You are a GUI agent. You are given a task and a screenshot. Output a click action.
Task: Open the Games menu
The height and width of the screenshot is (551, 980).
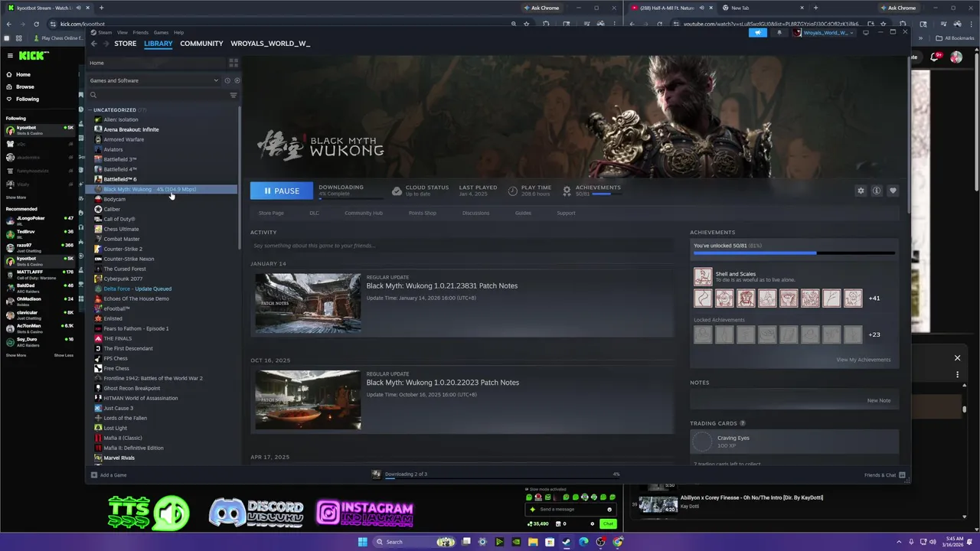pyautogui.click(x=161, y=33)
